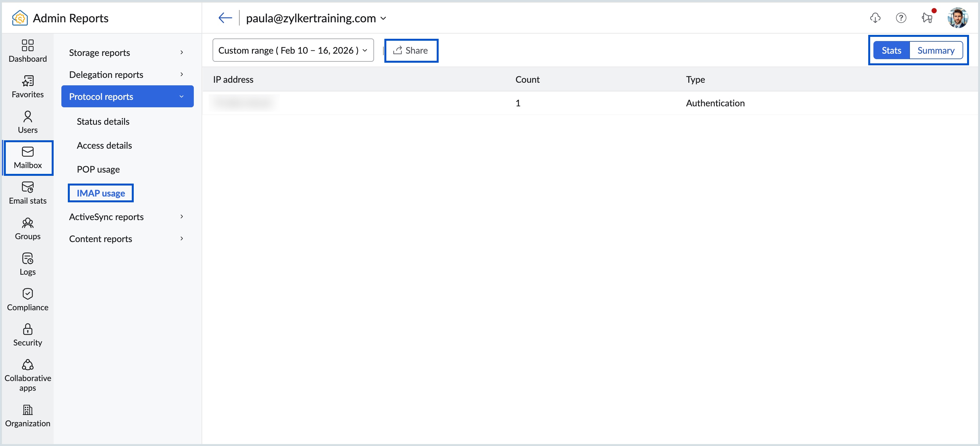Screen dimensions: 980x446
Task: Click the Share button
Action: point(411,50)
